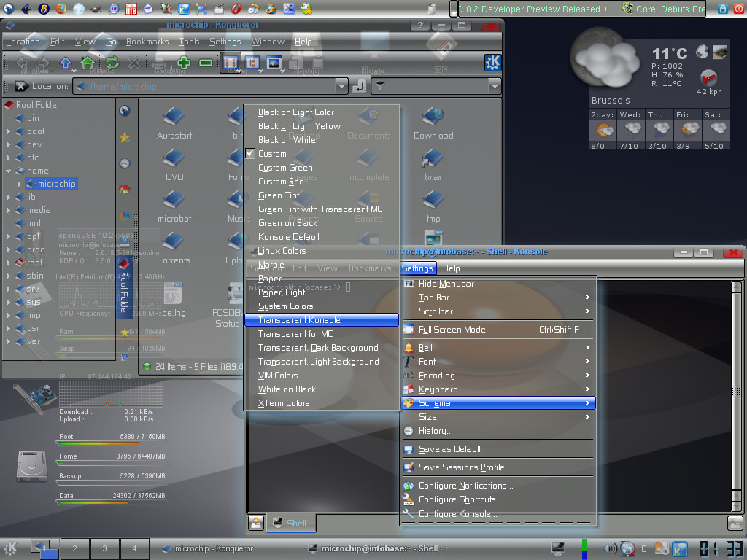Viewport: 747px width, 560px height.
Task: Open Configure Konsole settings
Action: (x=498, y=514)
